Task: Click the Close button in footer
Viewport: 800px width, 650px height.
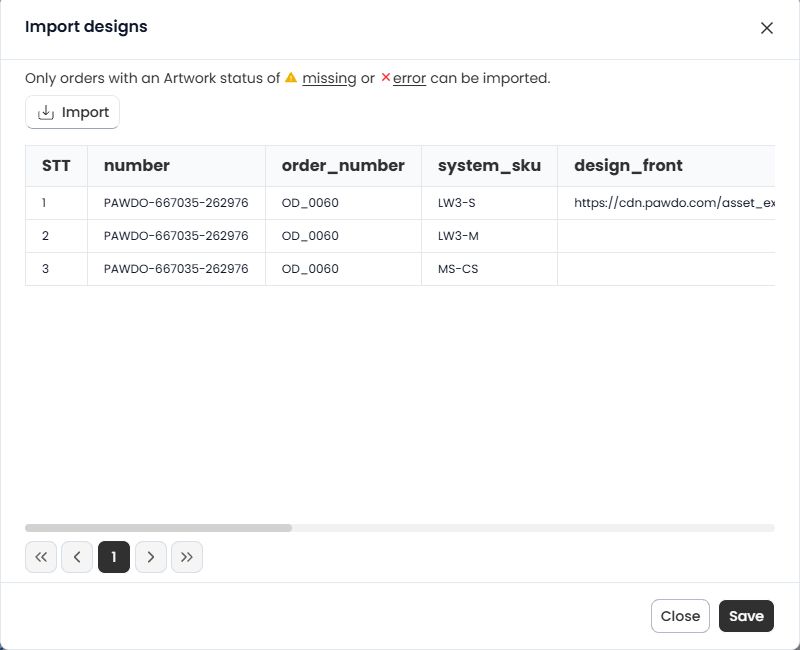Action: click(680, 616)
